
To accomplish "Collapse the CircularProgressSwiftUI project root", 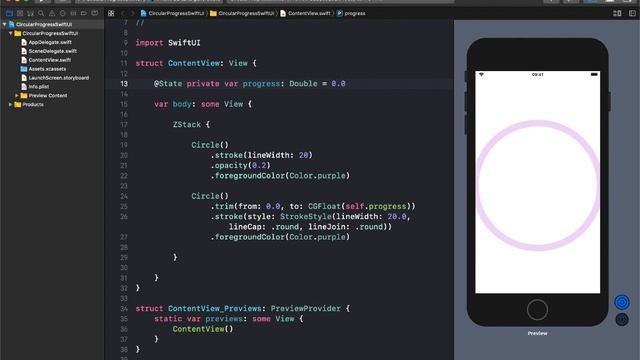I will click(4, 24).
